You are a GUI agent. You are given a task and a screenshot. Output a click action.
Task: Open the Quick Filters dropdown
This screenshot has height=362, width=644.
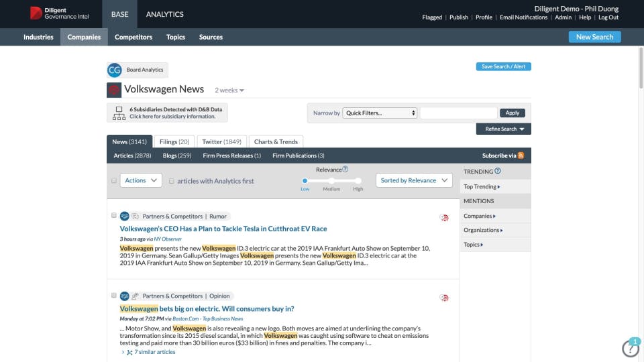coord(380,113)
